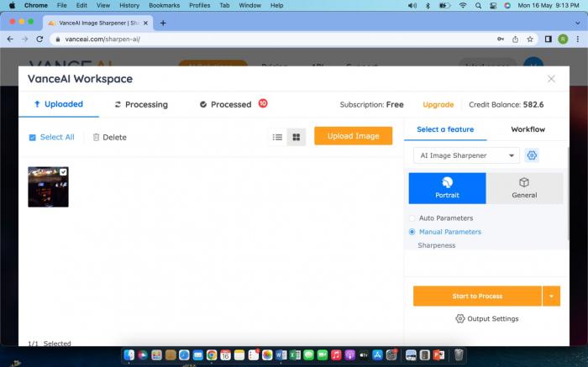This screenshot has width=588, height=367.
Task: Toggle the Select All checkbox
Action: coord(32,138)
